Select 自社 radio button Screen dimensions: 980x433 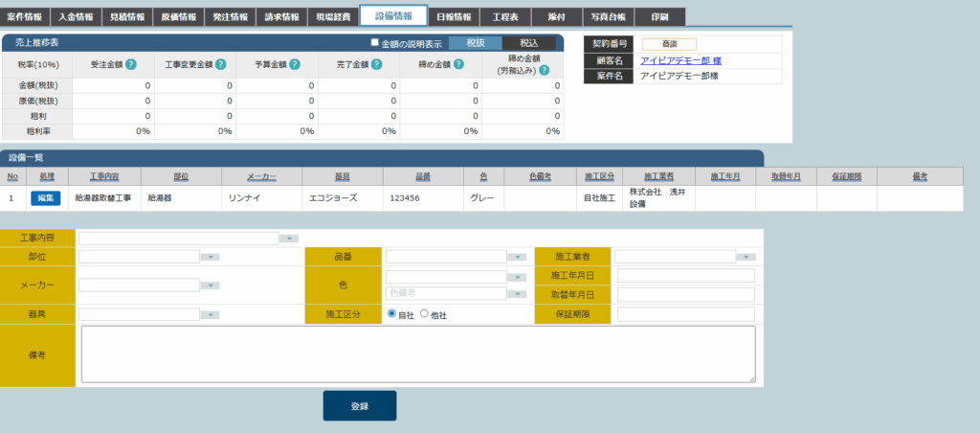click(x=392, y=314)
